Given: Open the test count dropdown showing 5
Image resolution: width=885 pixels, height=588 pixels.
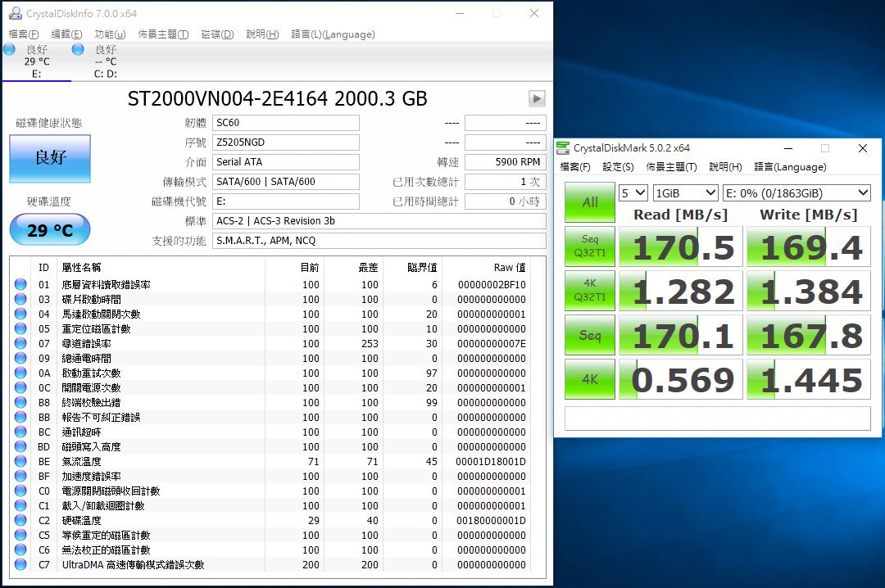Looking at the screenshot, I should tap(633, 193).
